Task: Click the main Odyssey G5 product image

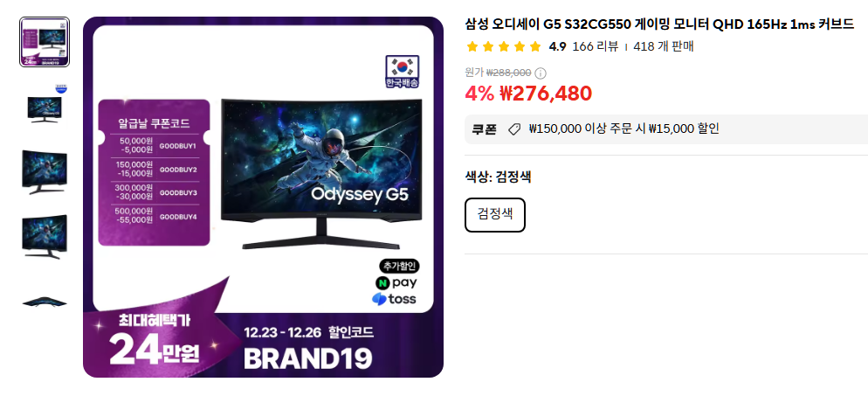Action: [263, 198]
